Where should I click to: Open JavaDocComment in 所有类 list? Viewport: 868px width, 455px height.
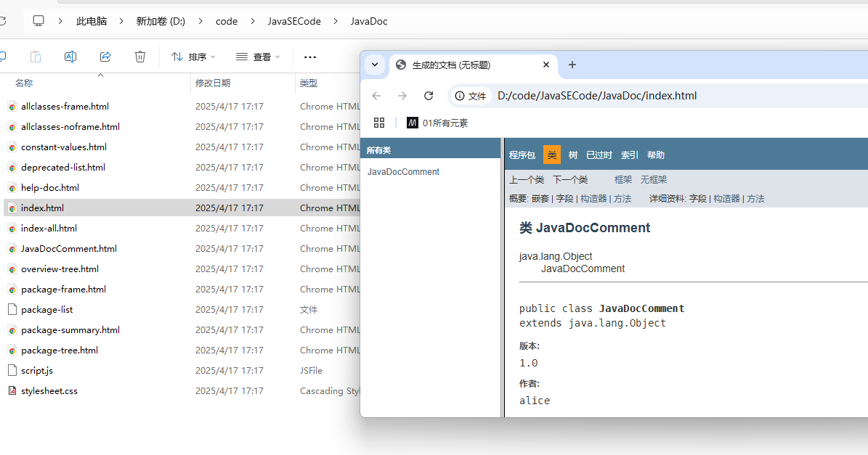403,172
